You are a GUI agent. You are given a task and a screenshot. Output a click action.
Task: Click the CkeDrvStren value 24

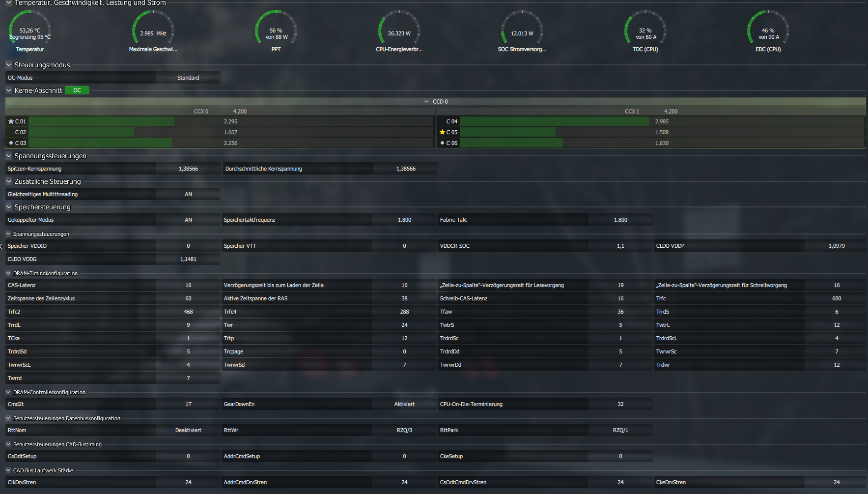coord(837,482)
